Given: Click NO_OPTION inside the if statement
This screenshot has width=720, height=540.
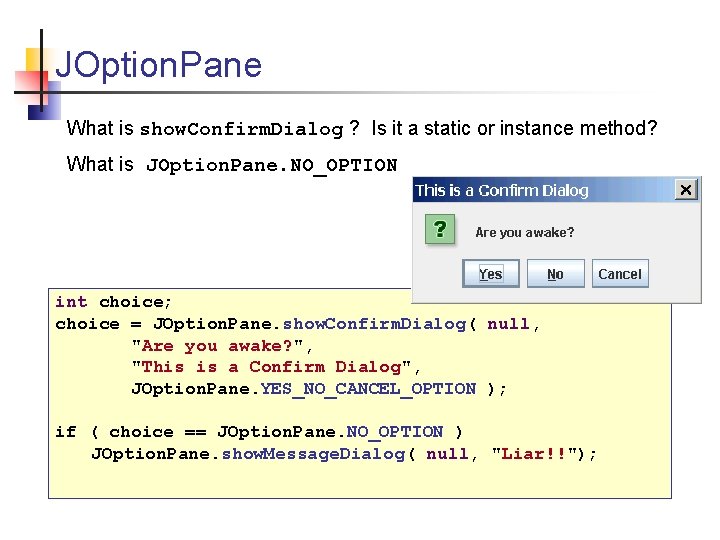Looking at the screenshot, I should point(394,432).
